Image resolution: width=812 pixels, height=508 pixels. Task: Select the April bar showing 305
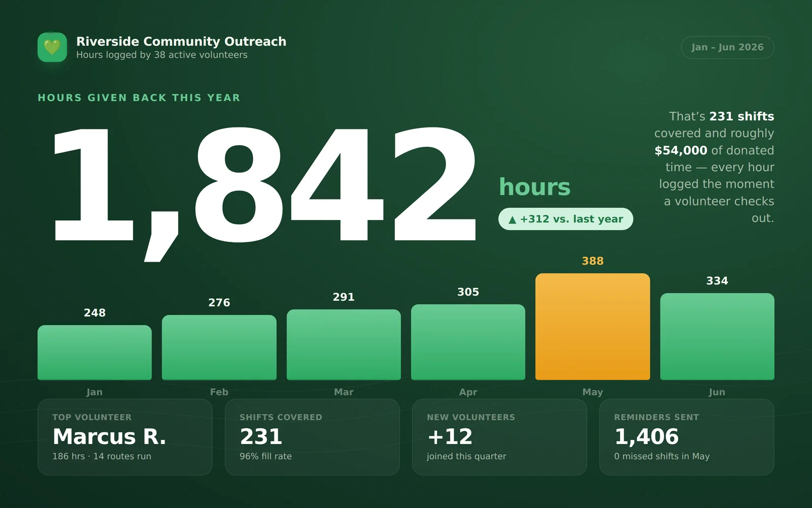(x=468, y=342)
